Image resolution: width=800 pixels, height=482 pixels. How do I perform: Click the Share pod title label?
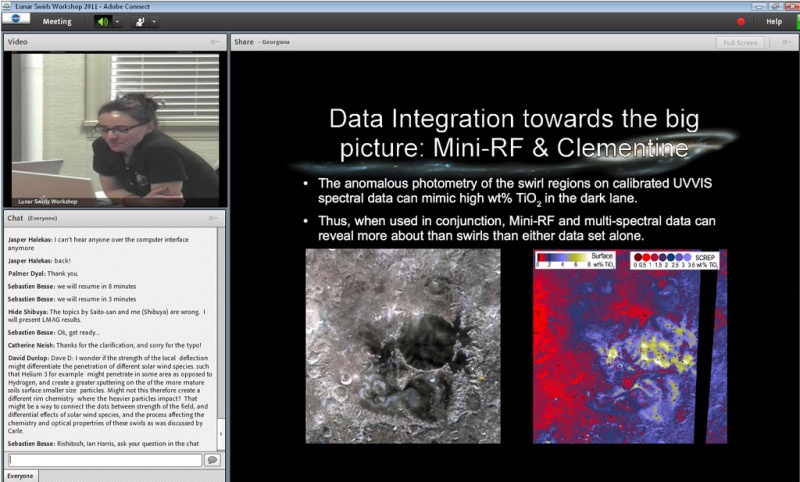click(244, 42)
